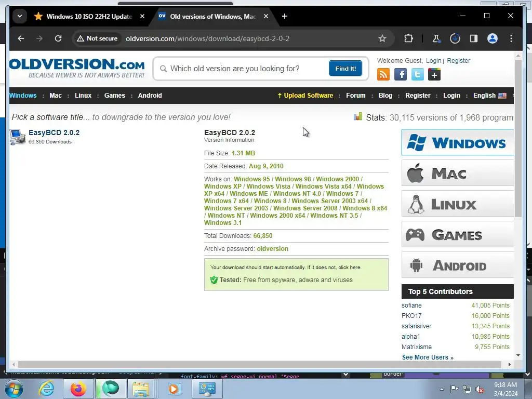
Task: Click the page horizontal scrollbar
Action: point(260,364)
